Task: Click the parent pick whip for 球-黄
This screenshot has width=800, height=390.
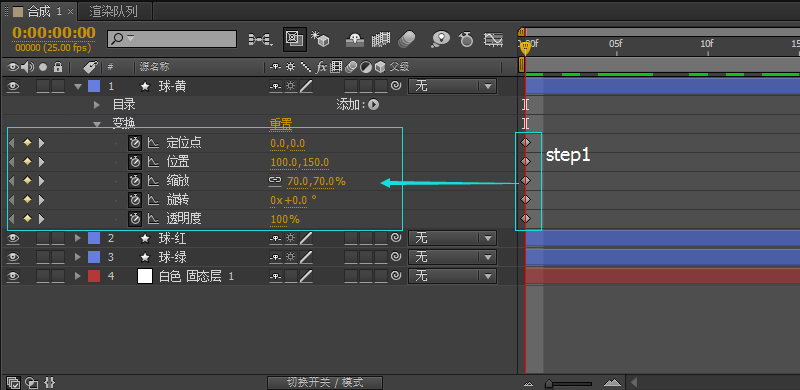Action: click(x=395, y=86)
